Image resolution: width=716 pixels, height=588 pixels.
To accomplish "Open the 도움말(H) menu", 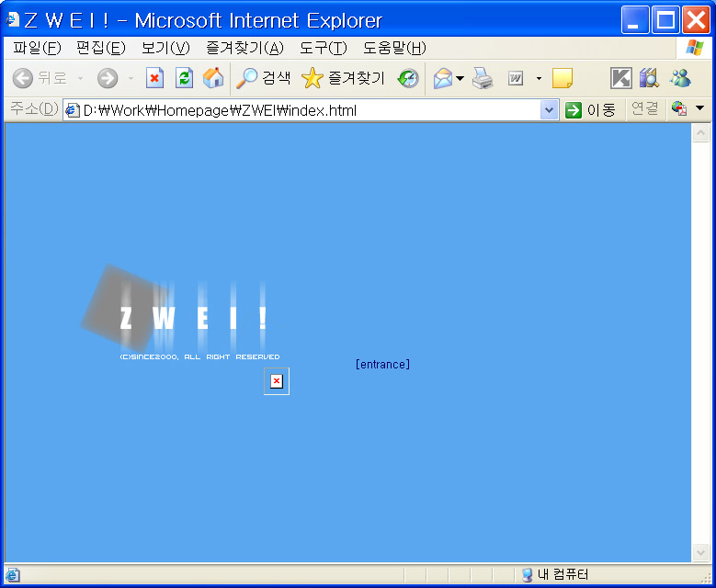I will coord(394,48).
